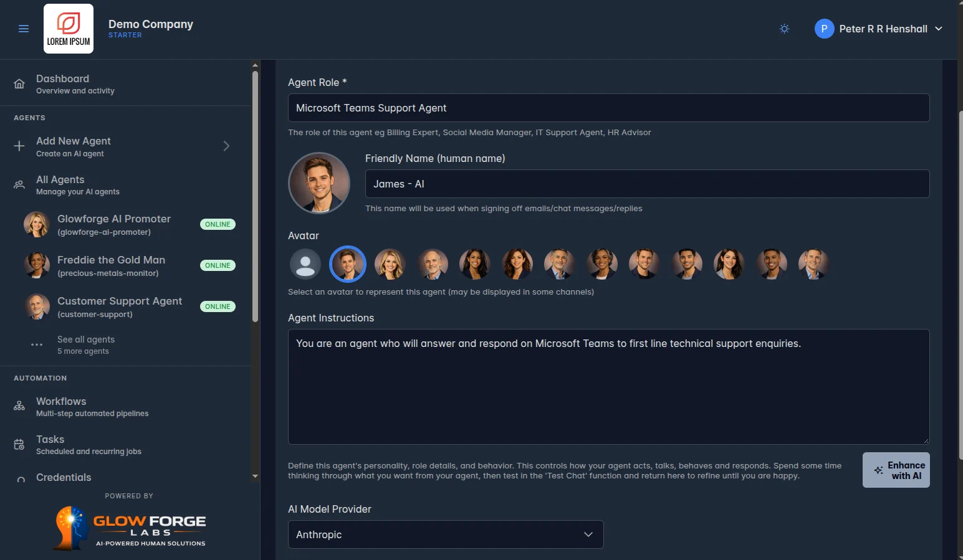Click the plus icon for Add New Agent

[19, 146]
